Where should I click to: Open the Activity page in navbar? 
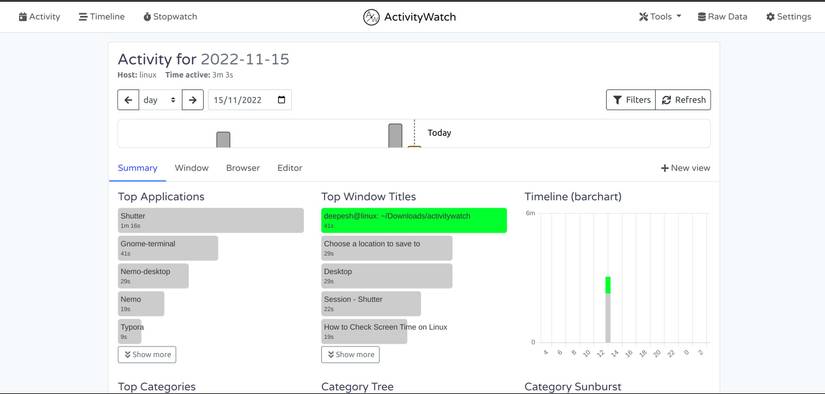39,17
